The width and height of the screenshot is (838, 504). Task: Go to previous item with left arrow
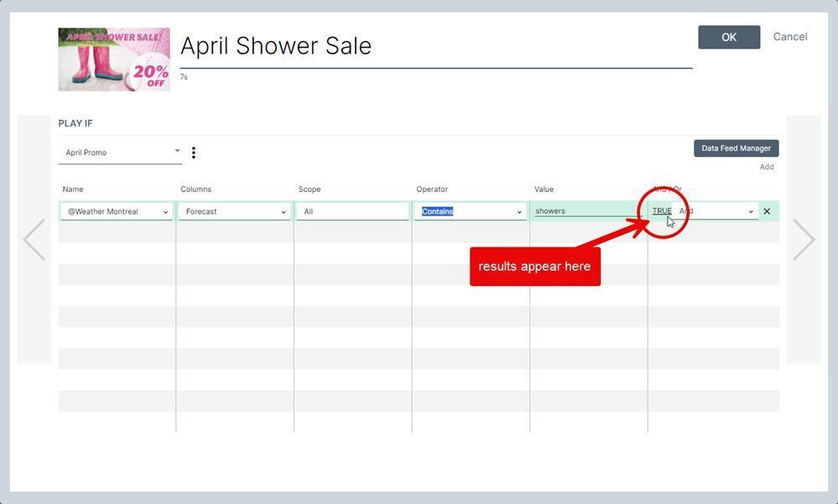(34, 240)
